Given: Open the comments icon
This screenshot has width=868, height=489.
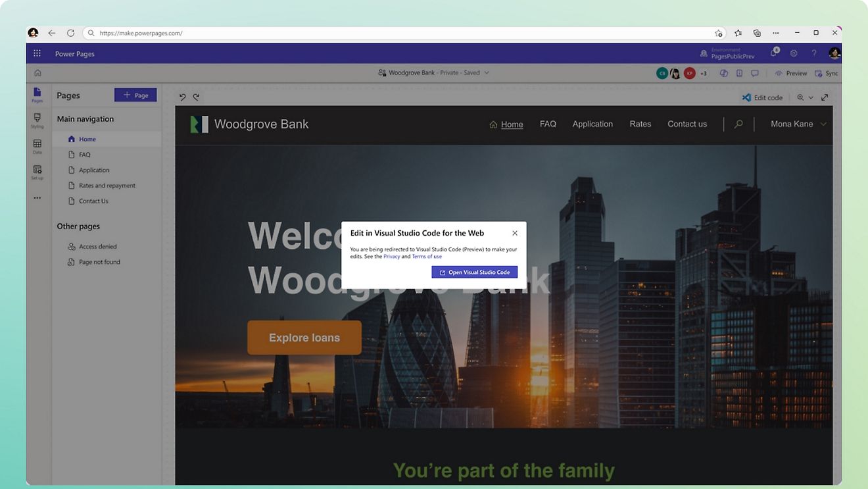Looking at the screenshot, I should pyautogui.click(x=755, y=73).
